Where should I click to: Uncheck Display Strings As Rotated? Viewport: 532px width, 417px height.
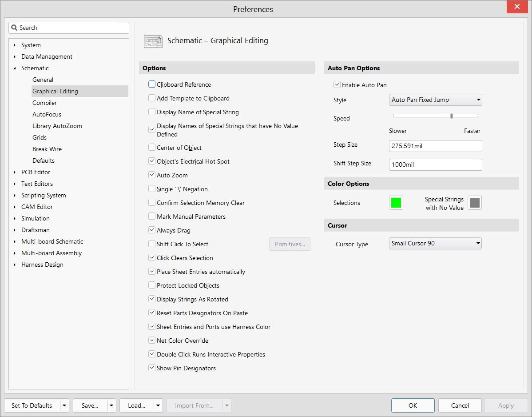(x=152, y=299)
